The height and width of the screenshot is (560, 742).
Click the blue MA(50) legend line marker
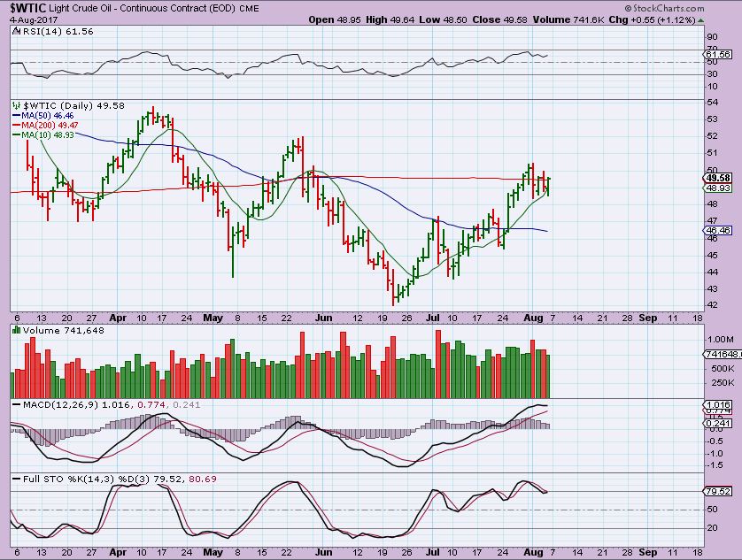click(16, 115)
